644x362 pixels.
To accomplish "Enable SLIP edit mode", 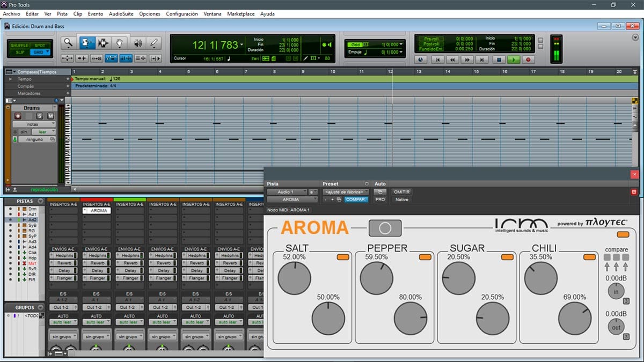I will (20, 52).
